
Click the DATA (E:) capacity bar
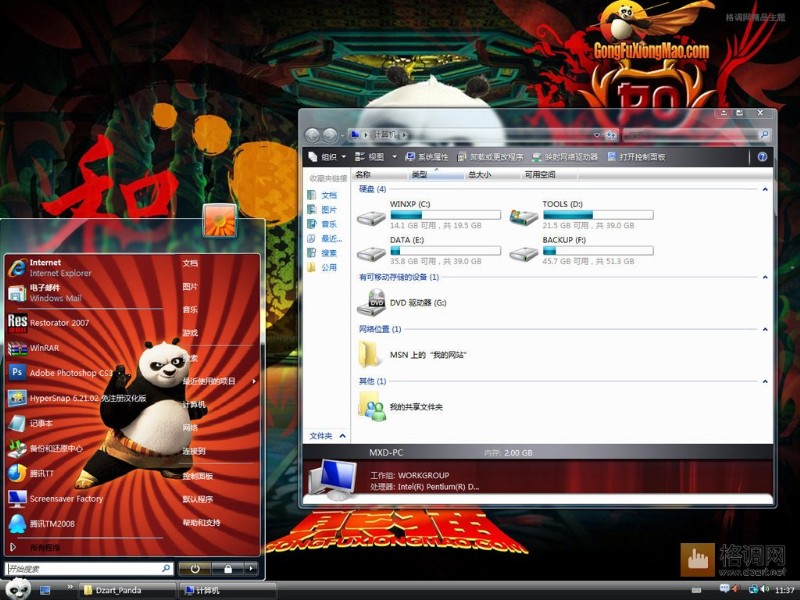445,251
